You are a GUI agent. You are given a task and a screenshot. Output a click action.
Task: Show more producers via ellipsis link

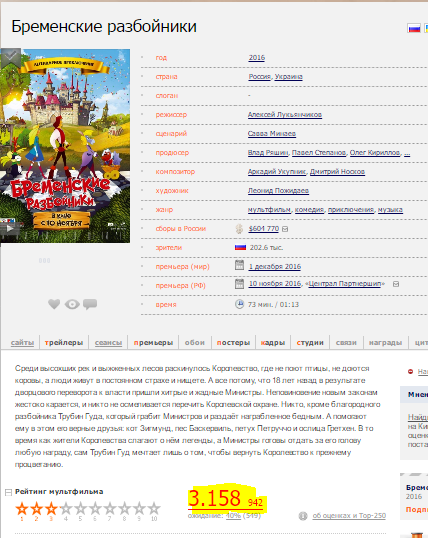pyautogui.click(x=407, y=153)
